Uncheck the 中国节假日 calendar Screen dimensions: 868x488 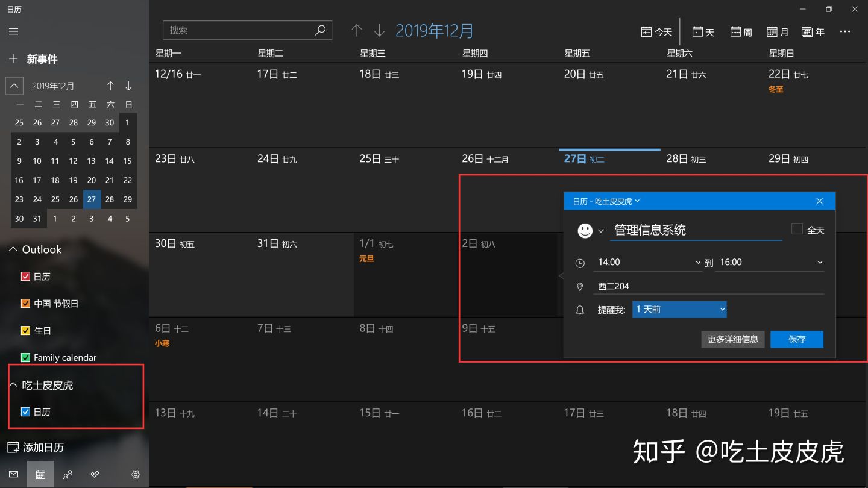point(27,303)
